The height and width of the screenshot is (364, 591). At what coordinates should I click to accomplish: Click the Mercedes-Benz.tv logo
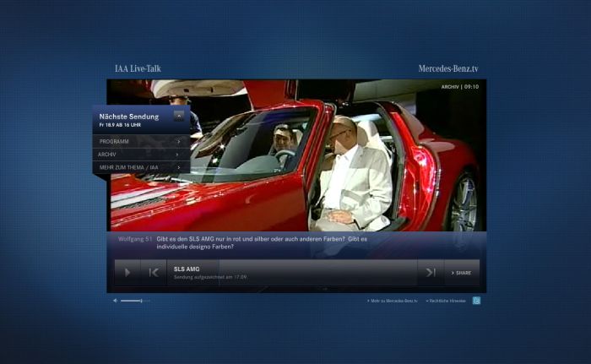[x=447, y=68]
